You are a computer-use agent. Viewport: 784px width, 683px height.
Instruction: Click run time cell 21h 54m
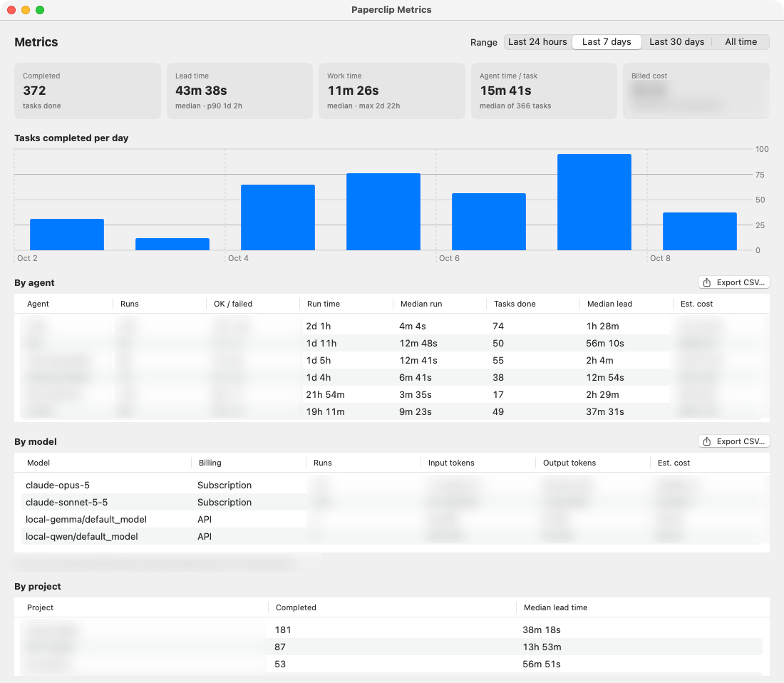click(x=325, y=394)
